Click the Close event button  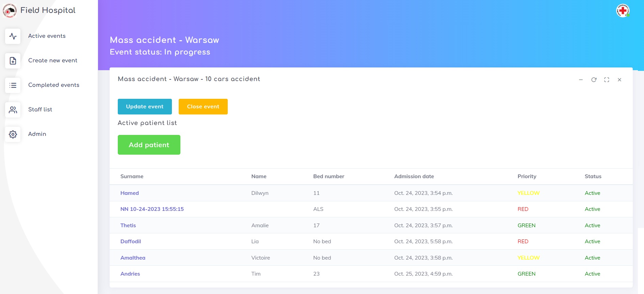pos(203,107)
